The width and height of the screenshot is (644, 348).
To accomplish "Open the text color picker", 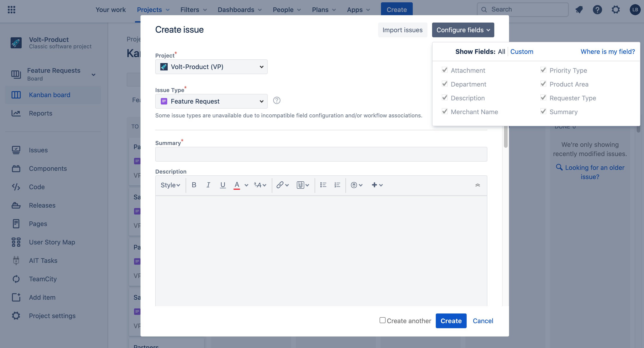I will (246, 185).
